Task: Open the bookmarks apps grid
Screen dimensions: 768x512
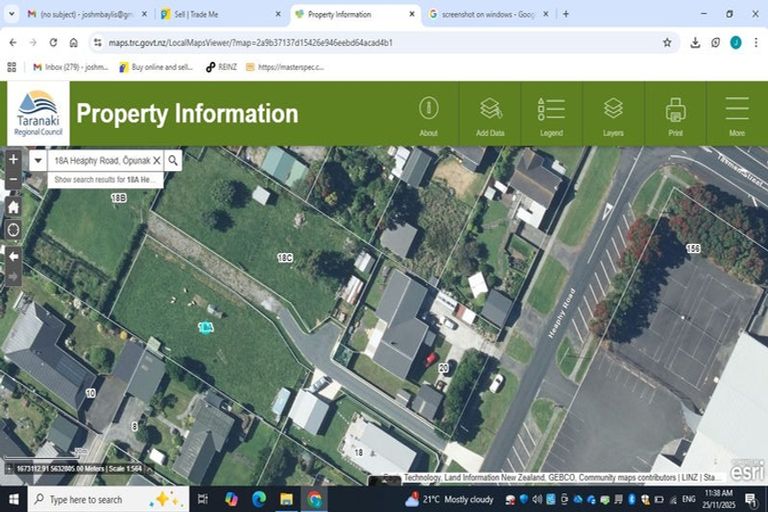Action: tap(12, 67)
